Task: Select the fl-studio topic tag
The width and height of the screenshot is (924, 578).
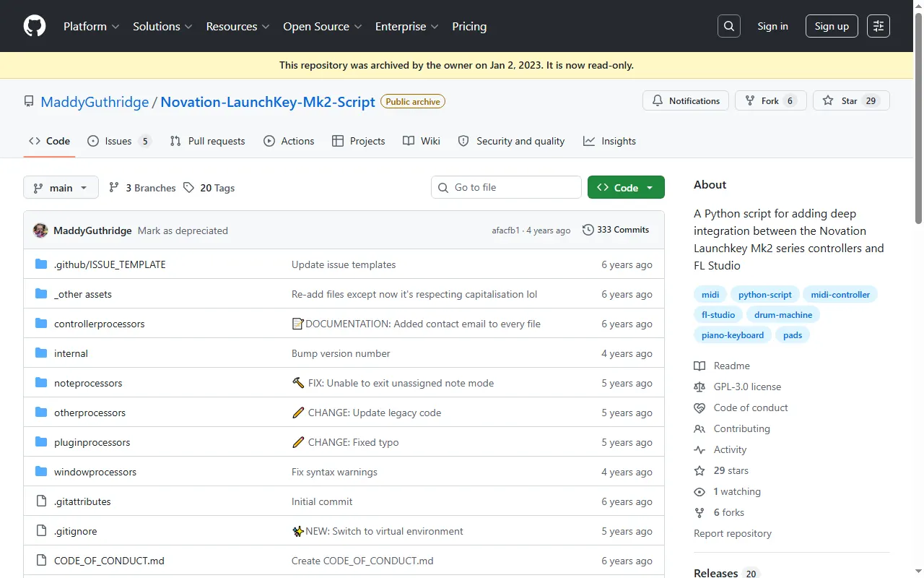Action: tap(718, 315)
